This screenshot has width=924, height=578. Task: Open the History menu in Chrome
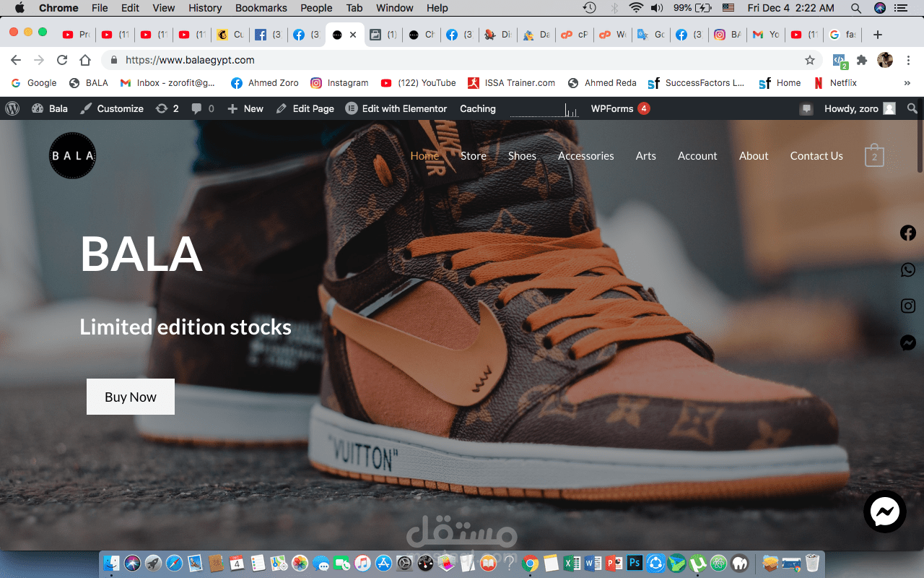[x=205, y=8]
